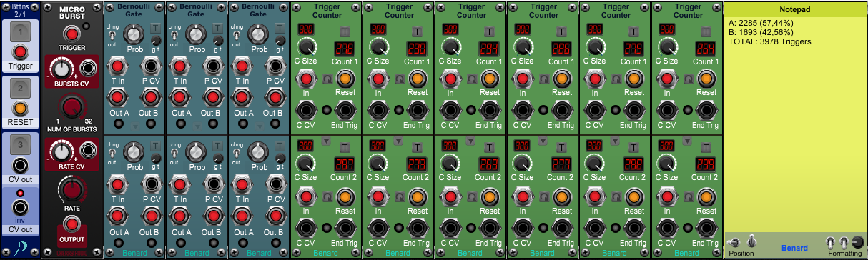Click the Benard link on Notepad

pos(794,249)
